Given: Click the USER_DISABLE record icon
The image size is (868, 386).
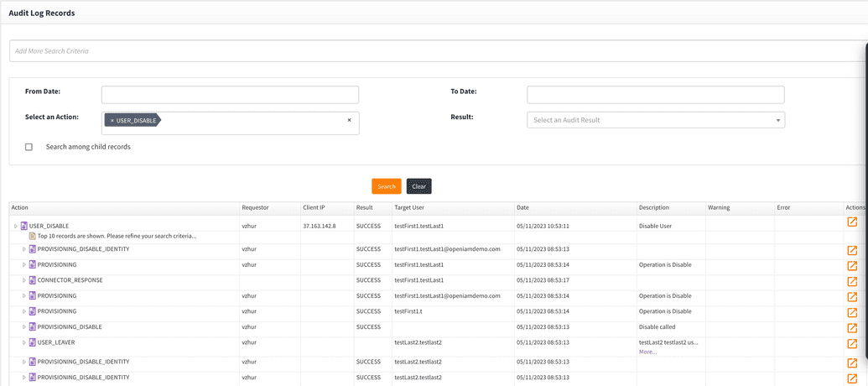Looking at the screenshot, I should click(24, 226).
